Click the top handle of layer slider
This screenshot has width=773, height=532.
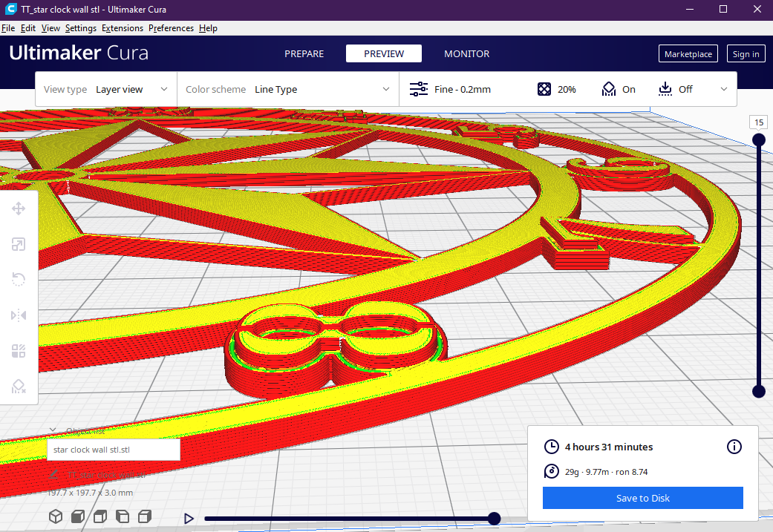pyautogui.click(x=759, y=140)
